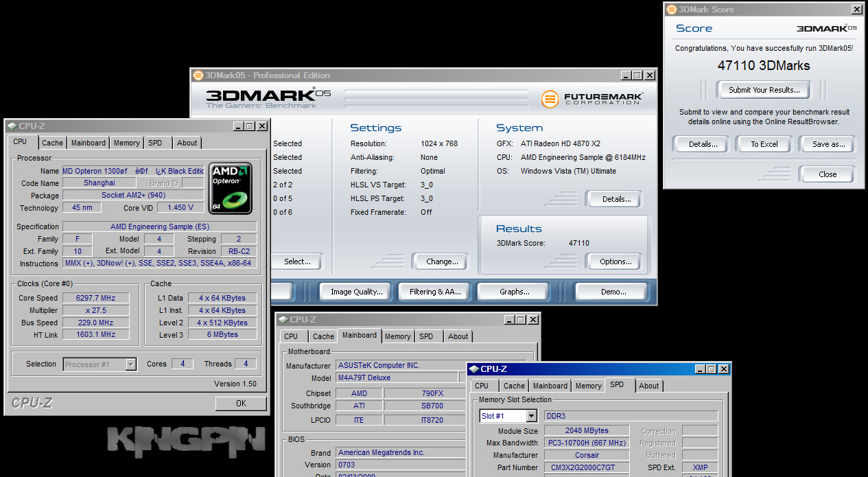Select SPD tab in main CPU-Z window
This screenshot has width=868, height=477.
pyautogui.click(x=156, y=143)
